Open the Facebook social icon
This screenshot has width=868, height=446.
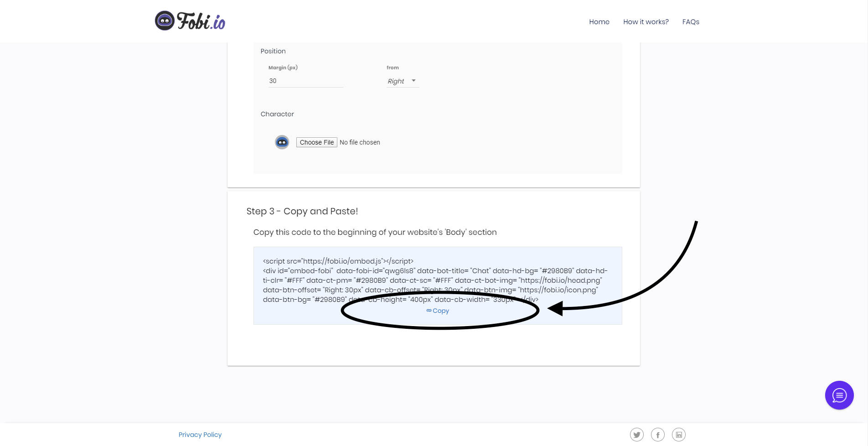click(658, 435)
